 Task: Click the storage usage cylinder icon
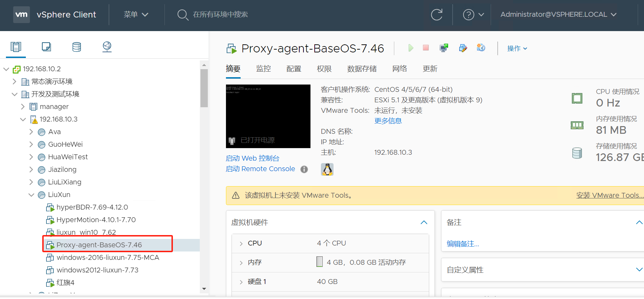577,153
